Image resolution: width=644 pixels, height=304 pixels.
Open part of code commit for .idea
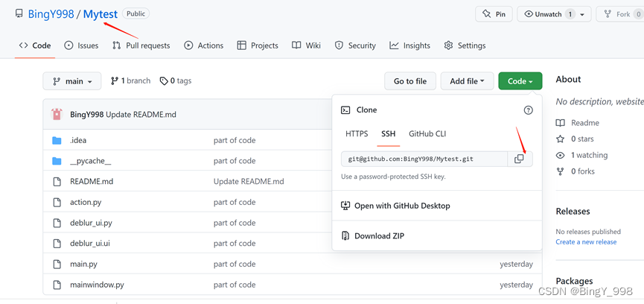point(235,141)
